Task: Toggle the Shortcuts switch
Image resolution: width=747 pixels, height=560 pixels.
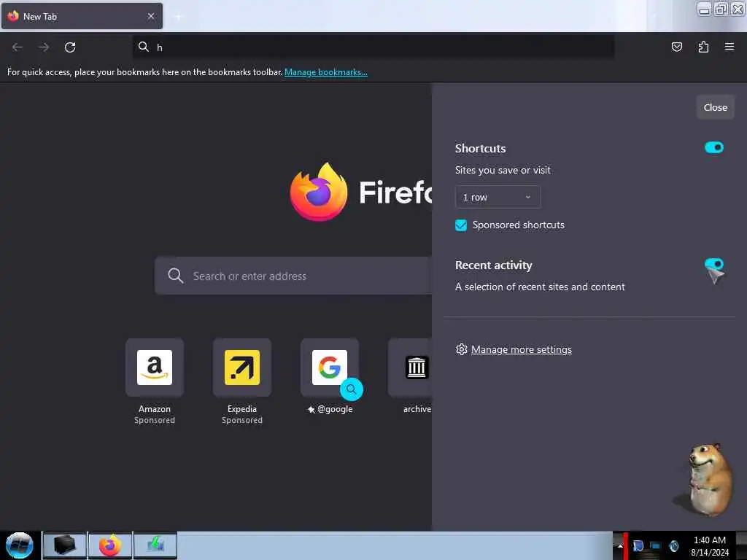Action: point(713,147)
